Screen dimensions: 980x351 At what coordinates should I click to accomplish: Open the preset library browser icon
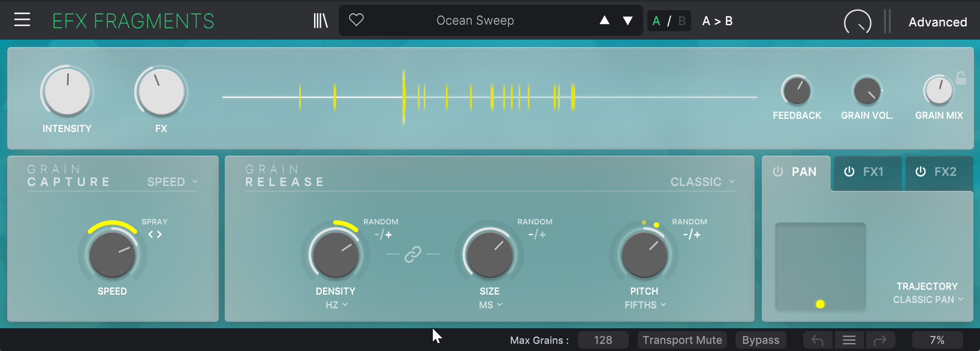[x=321, y=21]
